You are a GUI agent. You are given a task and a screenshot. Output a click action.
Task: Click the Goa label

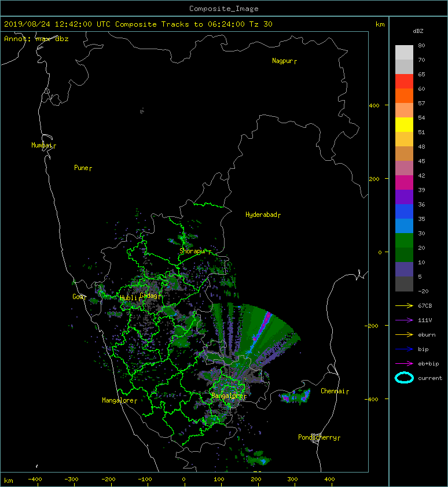78,297
